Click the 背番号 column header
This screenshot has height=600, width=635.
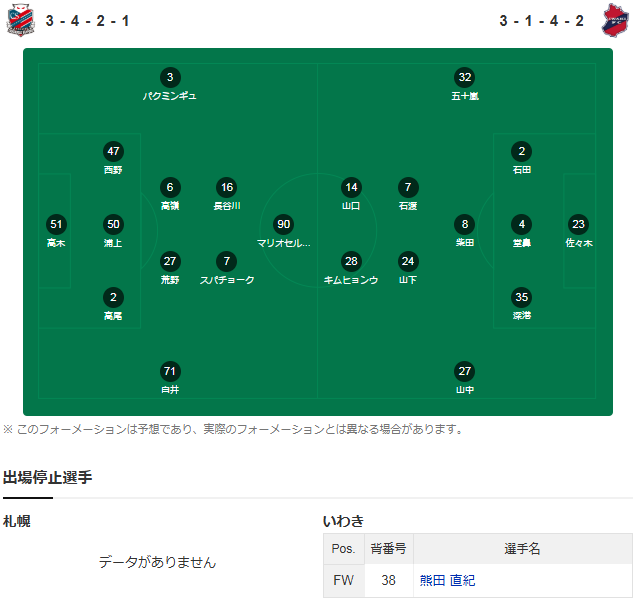(x=388, y=549)
